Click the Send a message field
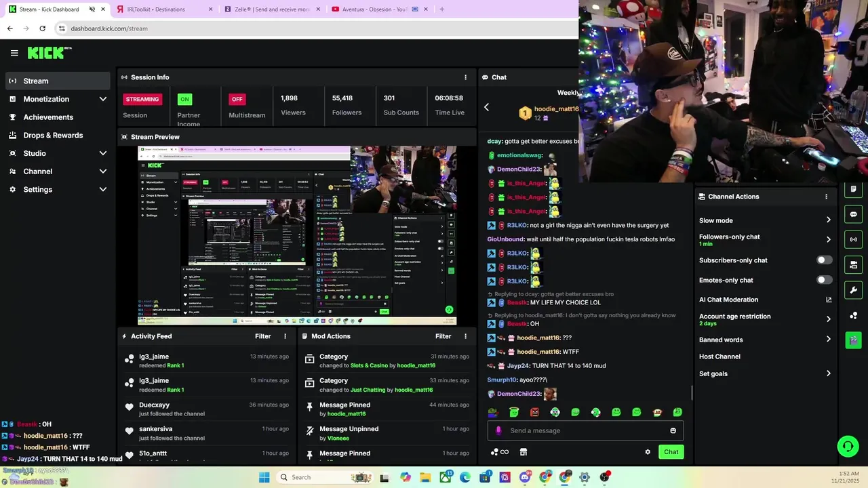868x488 pixels. [x=585, y=430]
